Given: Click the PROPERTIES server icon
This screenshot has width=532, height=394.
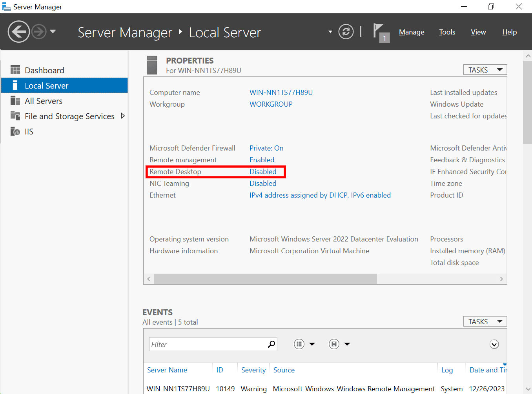Looking at the screenshot, I should pyautogui.click(x=152, y=65).
